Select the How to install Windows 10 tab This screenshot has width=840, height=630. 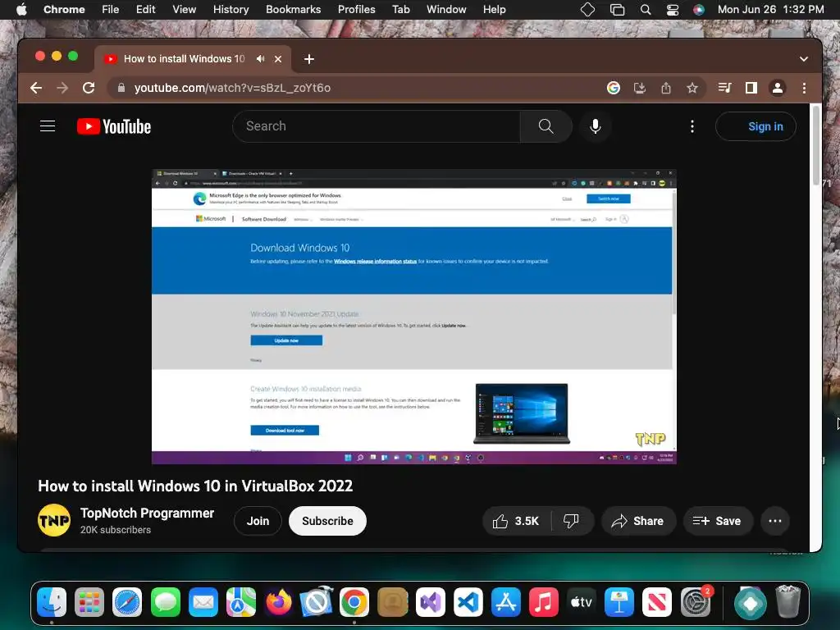(x=185, y=59)
